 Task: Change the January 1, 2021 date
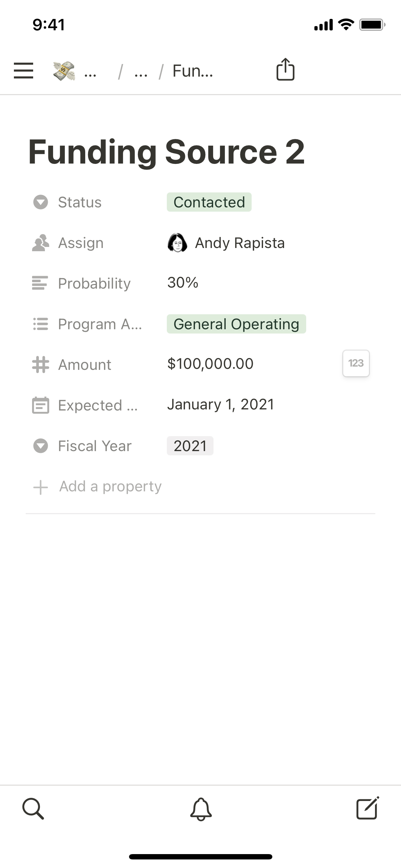tap(220, 404)
